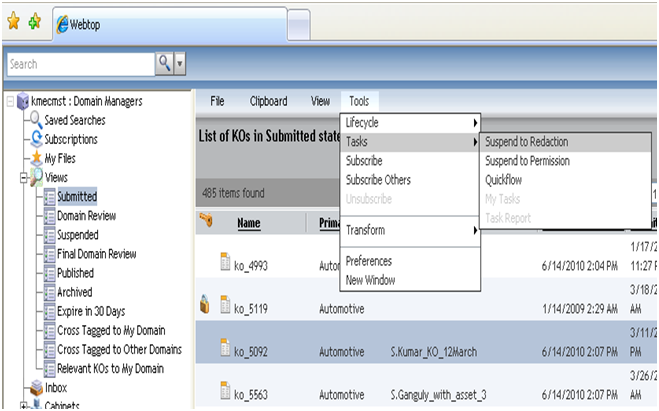Open the Inbox node

[x=56, y=387]
